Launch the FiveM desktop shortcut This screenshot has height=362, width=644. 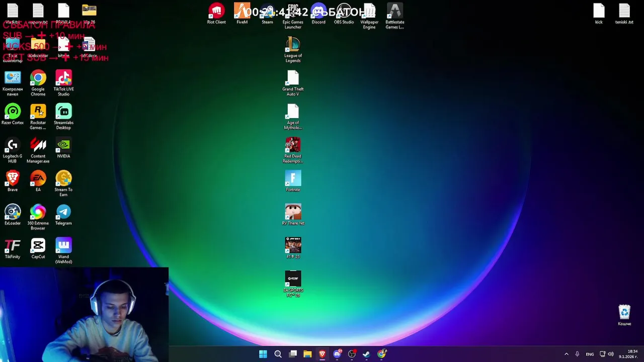[x=242, y=14]
